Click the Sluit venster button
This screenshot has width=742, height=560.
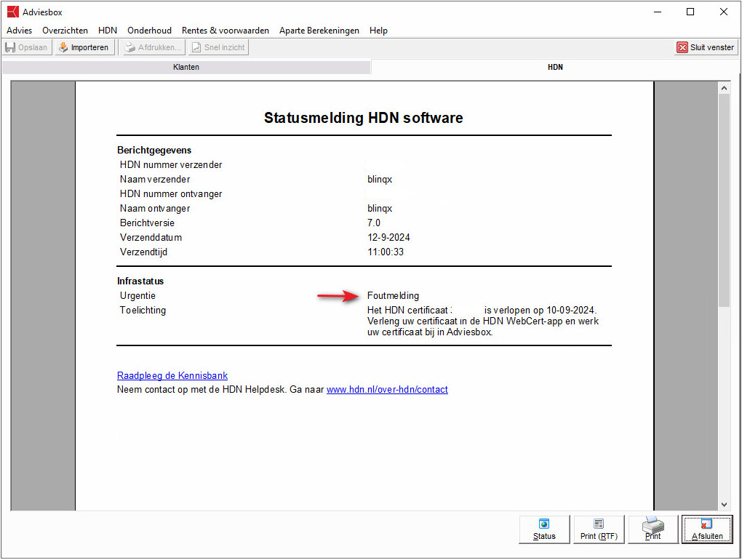[x=706, y=47]
